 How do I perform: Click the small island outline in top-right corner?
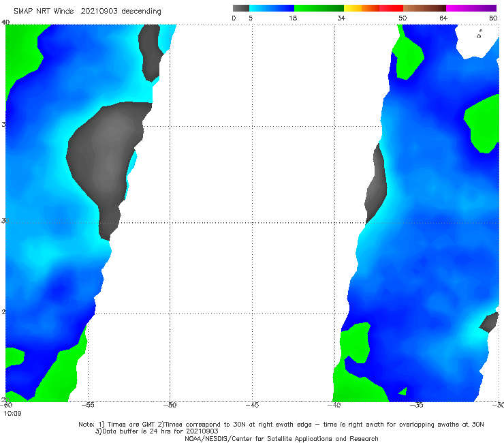pos(479,35)
